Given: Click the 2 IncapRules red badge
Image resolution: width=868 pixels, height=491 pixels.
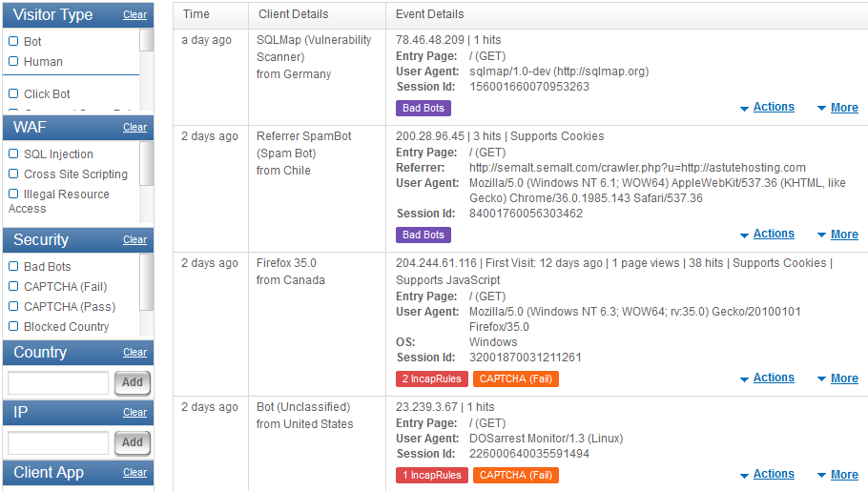Looking at the screenshot, I should (431, 379).
